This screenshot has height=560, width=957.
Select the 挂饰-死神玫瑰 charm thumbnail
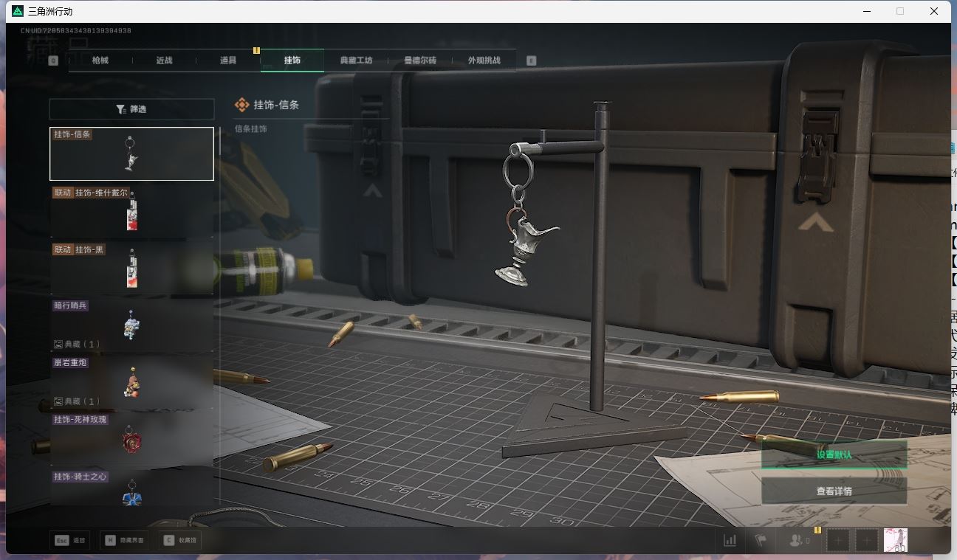click(x=131, y=438)
